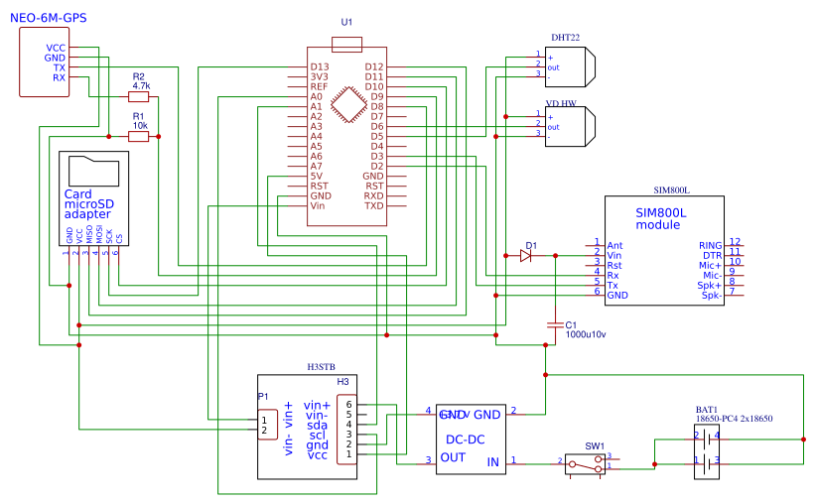The height and width of the screenshot is (504, 816).
Task: Click the U1 reference label
Action: pyautogui.click(x=346, y=23)
